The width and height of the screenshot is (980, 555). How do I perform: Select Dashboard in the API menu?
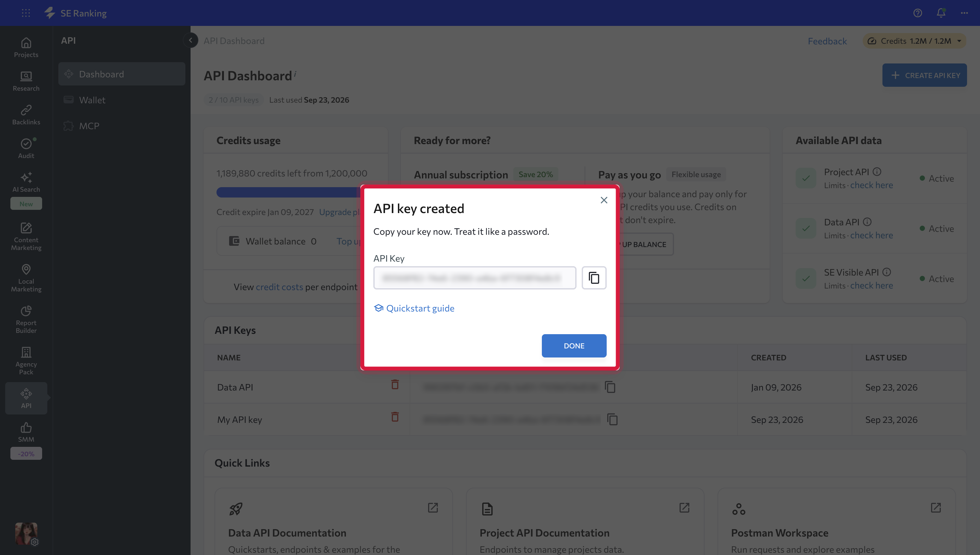coord(122,74)
